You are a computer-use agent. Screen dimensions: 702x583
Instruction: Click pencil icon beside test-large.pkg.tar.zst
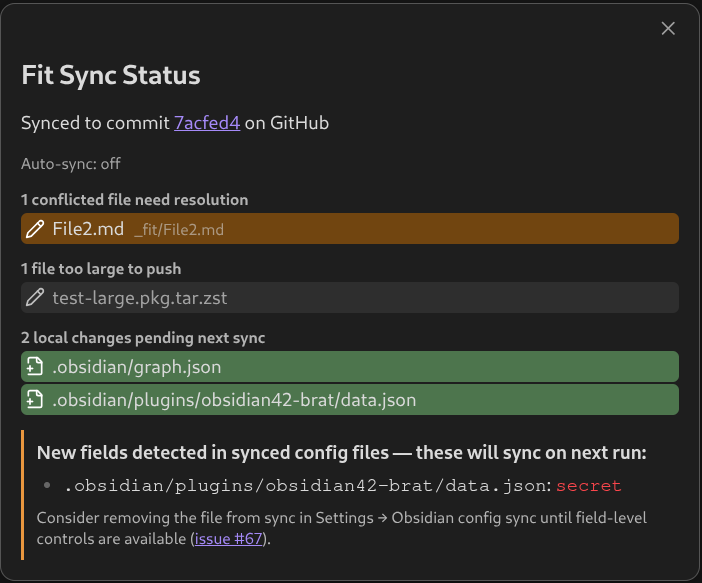tap(35, 298)
